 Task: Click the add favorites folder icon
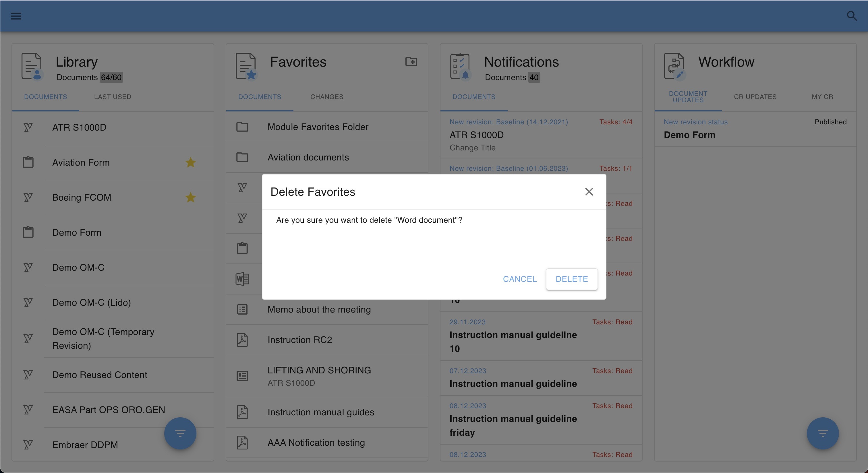click(x=411, y=62)
